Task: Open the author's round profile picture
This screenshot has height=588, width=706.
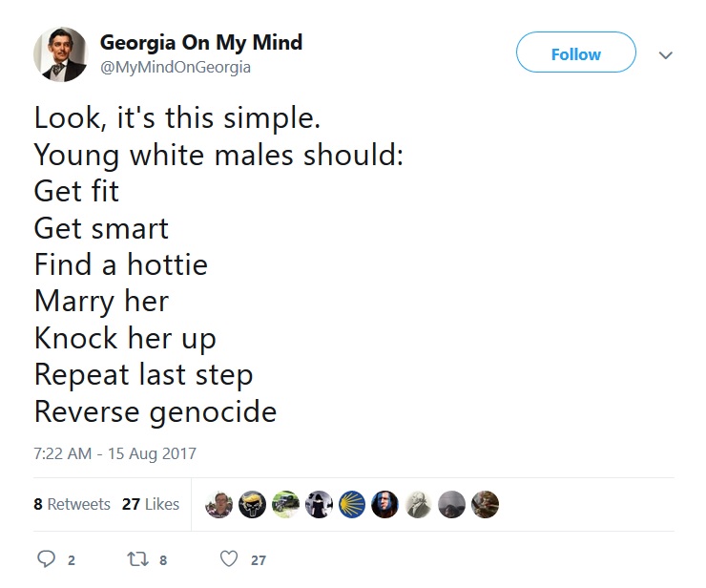Action: point(61,54)
